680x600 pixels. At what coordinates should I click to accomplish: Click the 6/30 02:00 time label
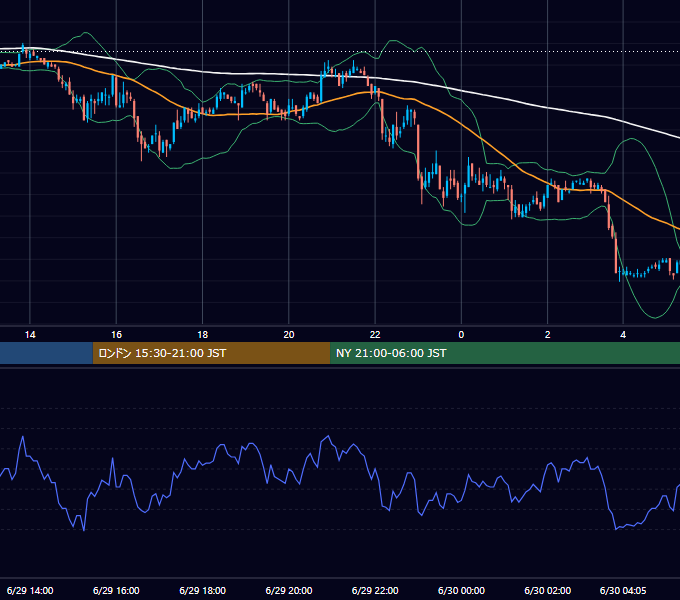548,590
